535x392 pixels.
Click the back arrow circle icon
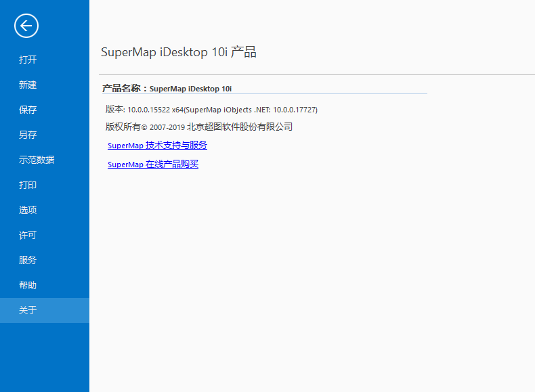click(26, 26)
